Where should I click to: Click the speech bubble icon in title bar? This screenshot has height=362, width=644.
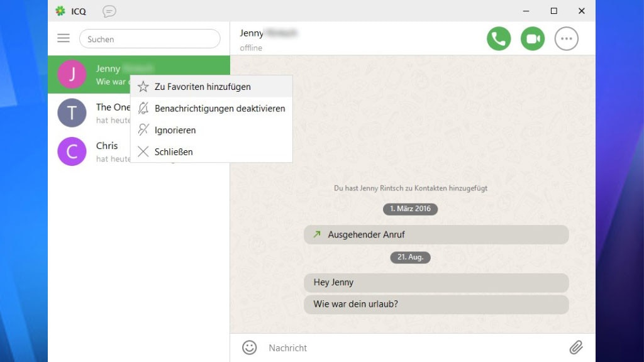click(109, 11)
